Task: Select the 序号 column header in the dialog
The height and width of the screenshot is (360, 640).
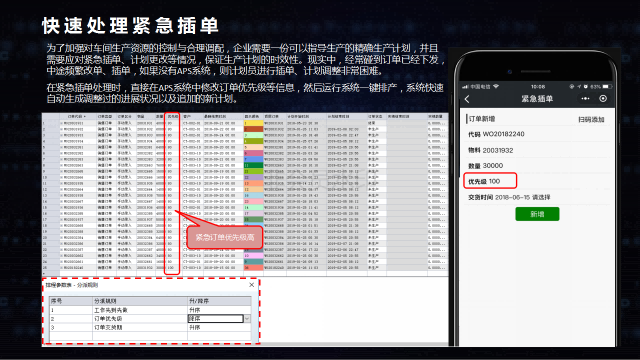Action: [71, 301]
